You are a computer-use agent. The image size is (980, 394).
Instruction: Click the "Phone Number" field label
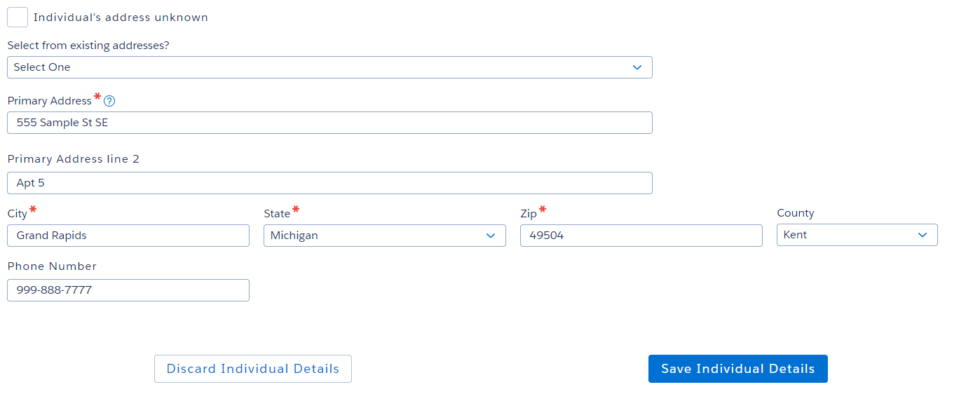tap(52, 266)
